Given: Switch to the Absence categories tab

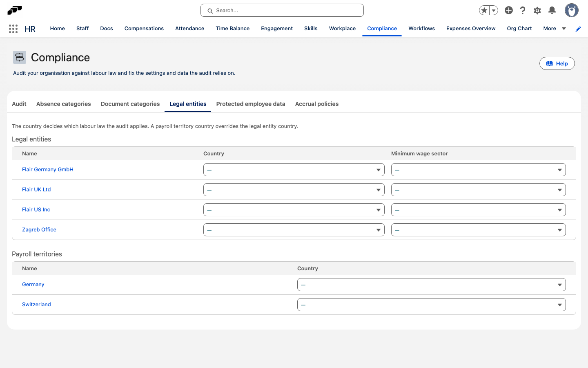Looking at the screenshot, I should tap(64, 104).
